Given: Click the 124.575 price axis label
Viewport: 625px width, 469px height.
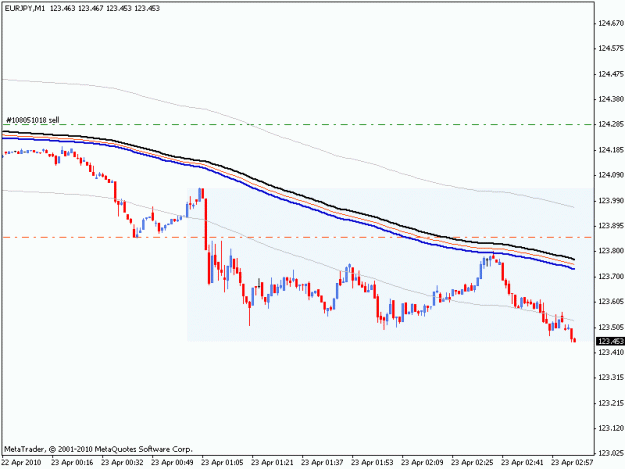Looking at the screenshot, I should (x=611, y=49).
